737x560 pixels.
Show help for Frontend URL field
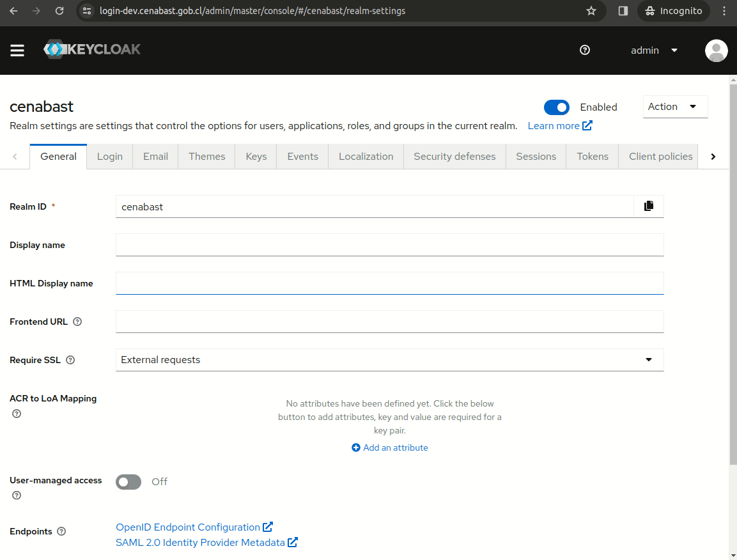77,322
